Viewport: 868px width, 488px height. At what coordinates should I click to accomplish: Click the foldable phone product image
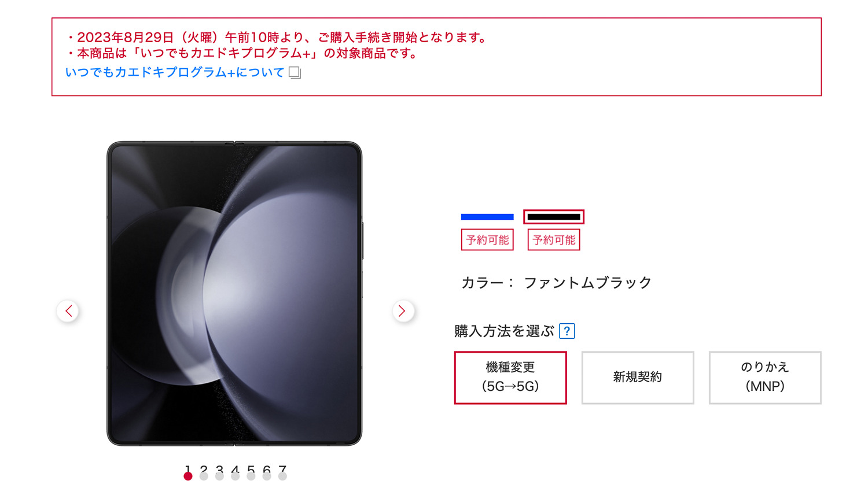click(235, 294)
